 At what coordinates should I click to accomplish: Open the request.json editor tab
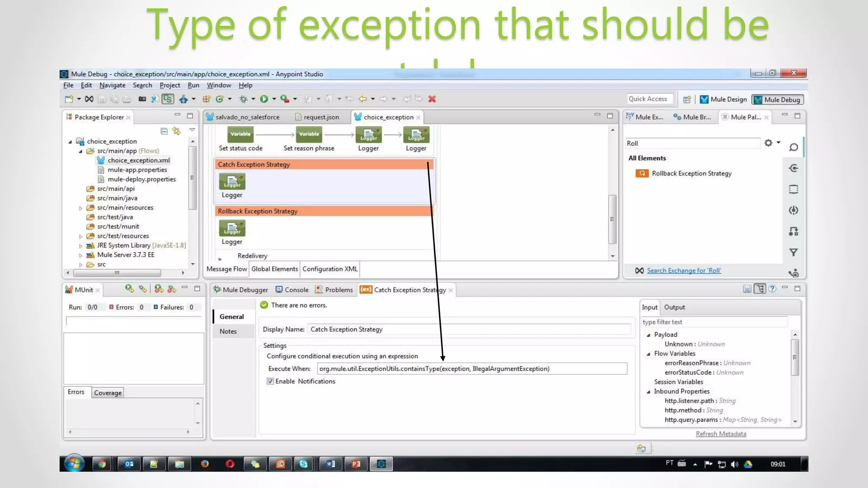coord(317,117)
